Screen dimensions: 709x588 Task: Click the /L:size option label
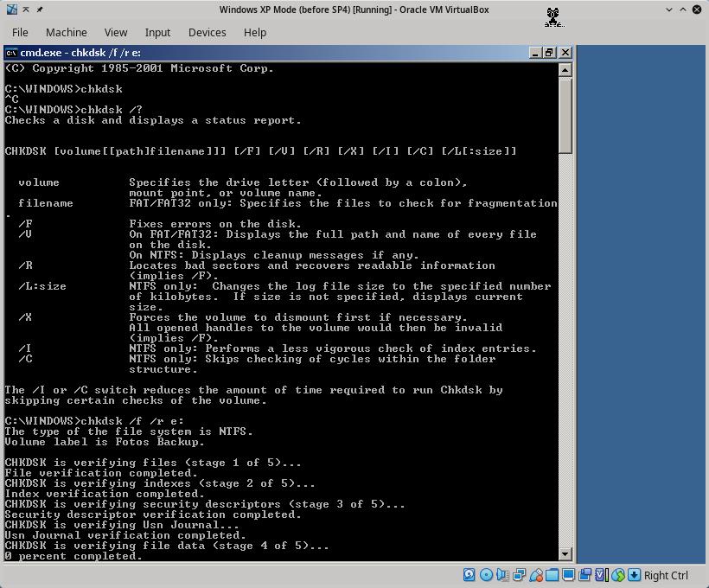(42, 286)
